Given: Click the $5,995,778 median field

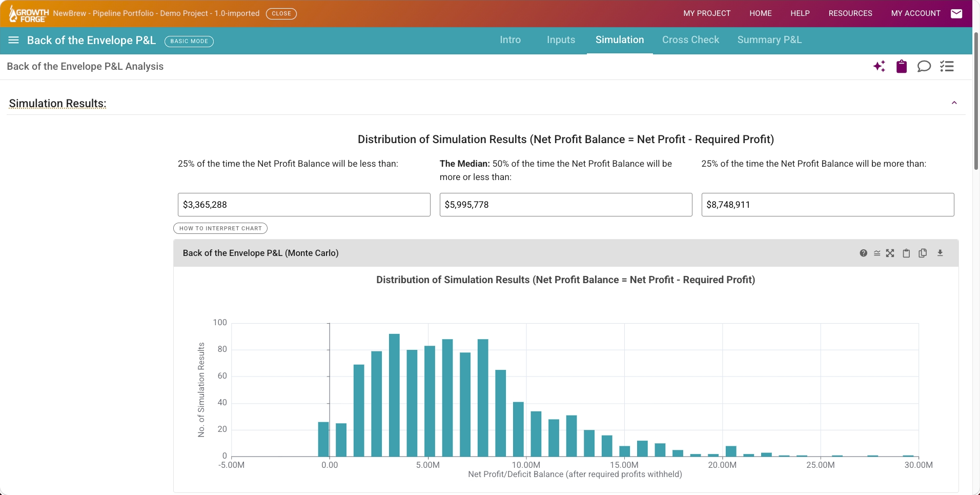Looking at the screenshot, I should click(566, 205).
